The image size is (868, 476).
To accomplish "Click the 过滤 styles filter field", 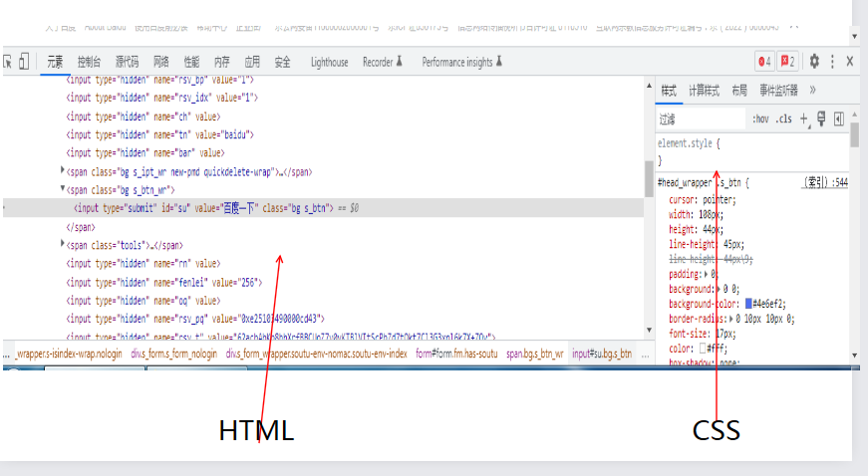I will (x=701, y=119).
